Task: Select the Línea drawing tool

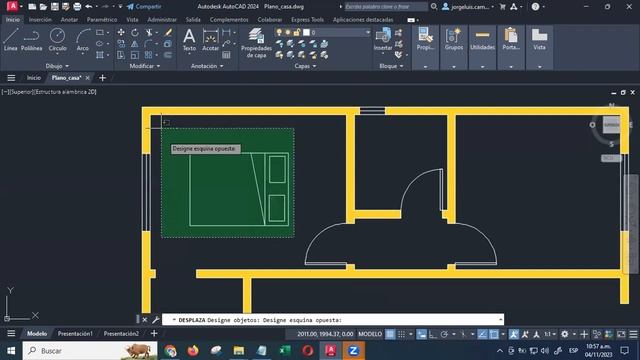Action: point(11,40)
